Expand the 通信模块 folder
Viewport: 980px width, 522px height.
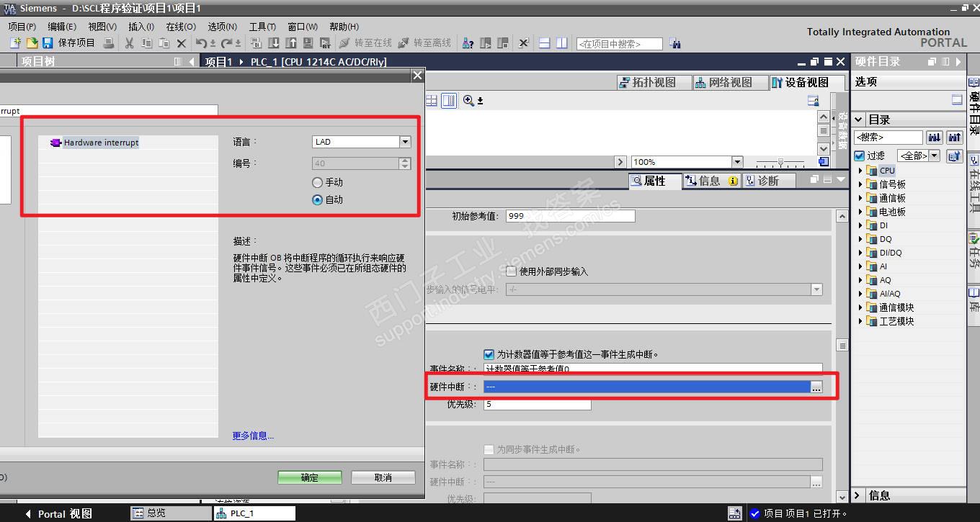coord(860,307)
